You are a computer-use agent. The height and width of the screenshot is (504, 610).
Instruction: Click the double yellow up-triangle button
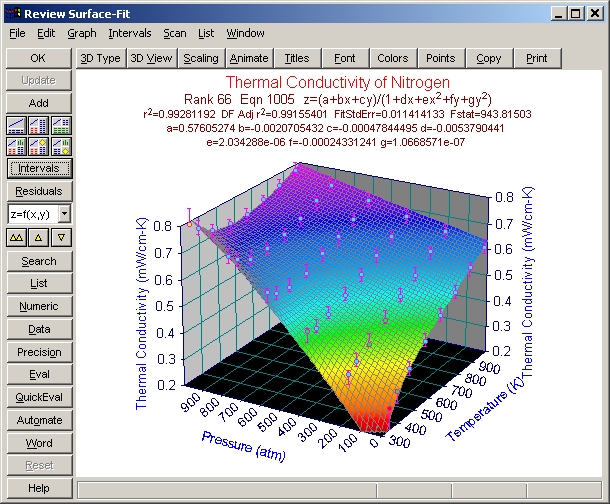[16, 237]
